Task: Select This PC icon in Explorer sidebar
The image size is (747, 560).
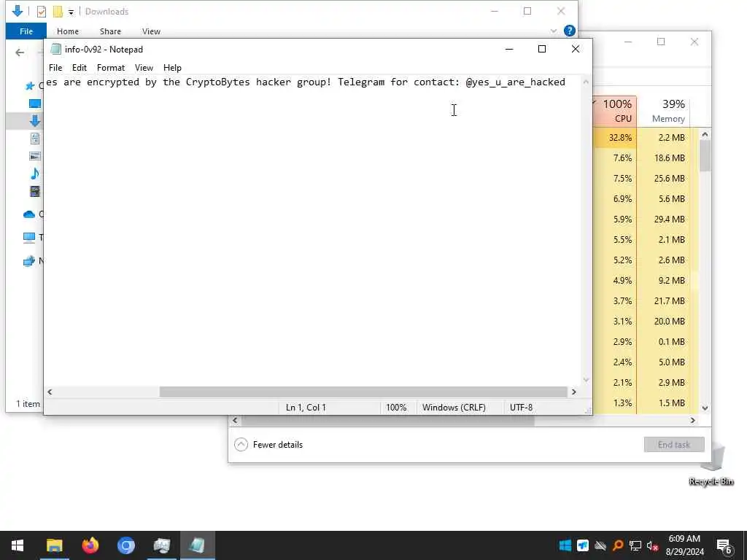Action: click(x=29, y=237)
